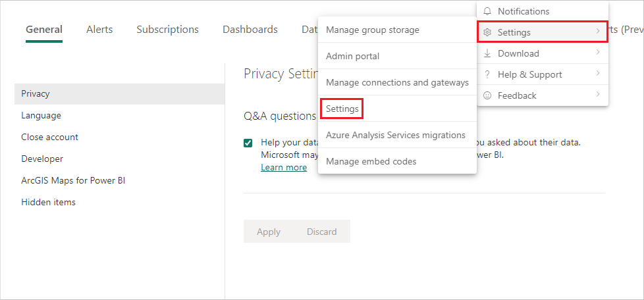The width and height of the screenshot is (644, 300).
Task: Expand the Settings submenu chevron
Action: (x=598, y=31)
